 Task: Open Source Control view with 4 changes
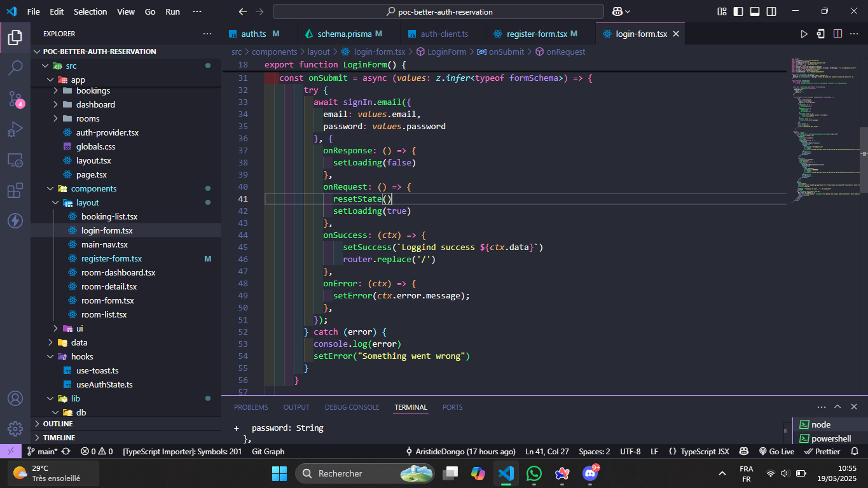click(15, 99)
